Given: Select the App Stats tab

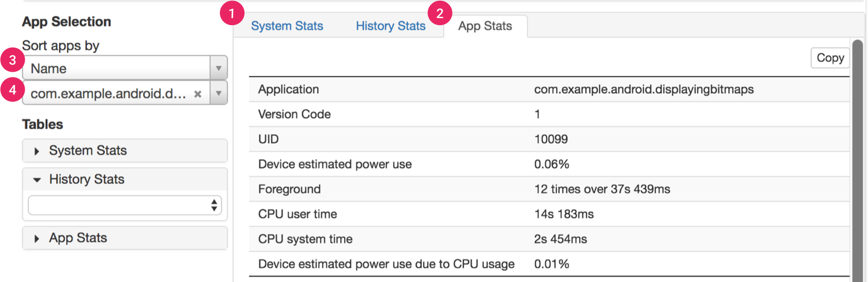Looking at the screenshot, I should coord(485,26).
